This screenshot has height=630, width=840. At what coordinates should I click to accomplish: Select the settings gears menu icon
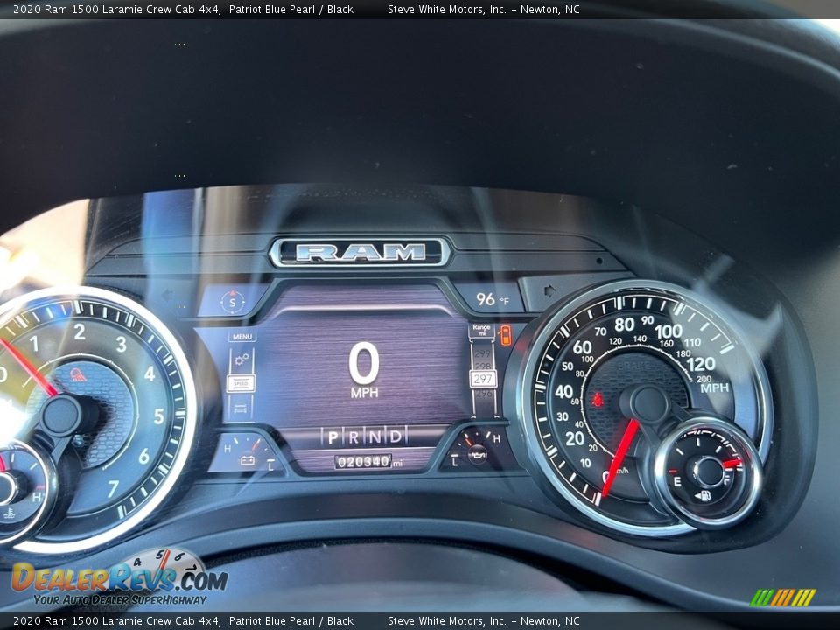(x=241, y=359)
